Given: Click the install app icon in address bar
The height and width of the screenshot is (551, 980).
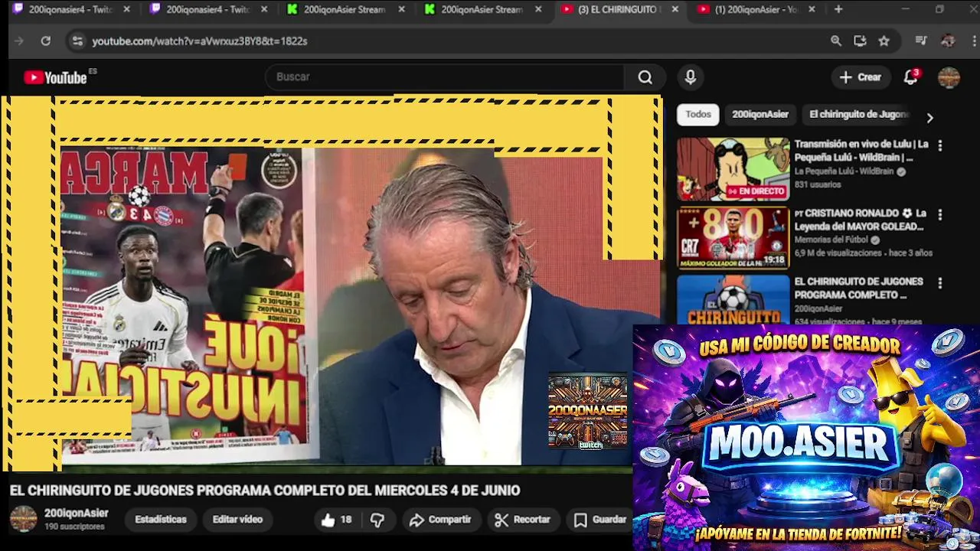Looking at the screenshot, I should (x=860, y=41).
